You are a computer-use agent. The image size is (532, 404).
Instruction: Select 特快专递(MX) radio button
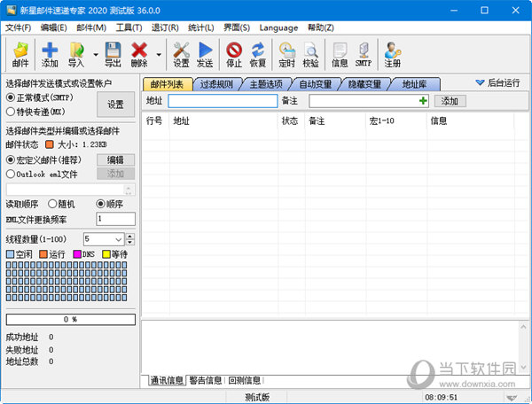tap(11, 112)
